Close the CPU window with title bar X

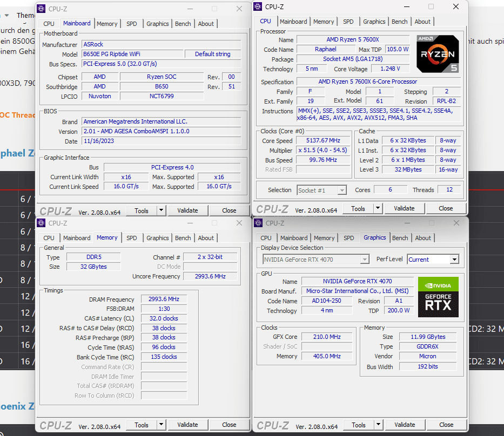[456, 6]
